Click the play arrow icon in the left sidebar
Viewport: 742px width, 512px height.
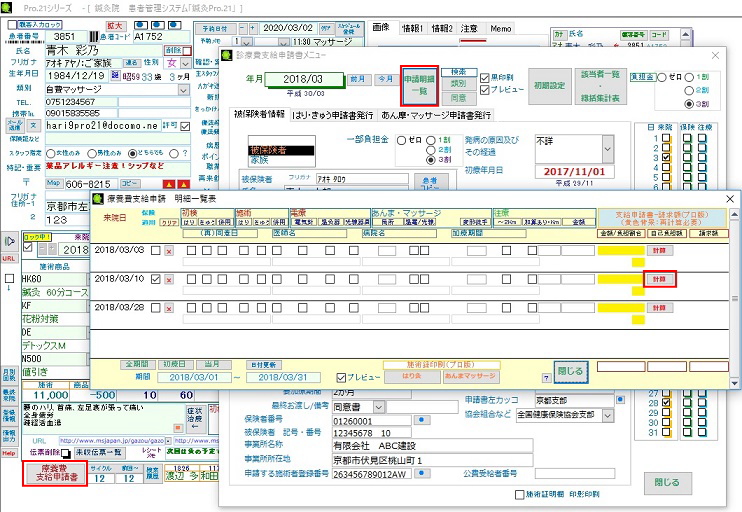point(9,241)
